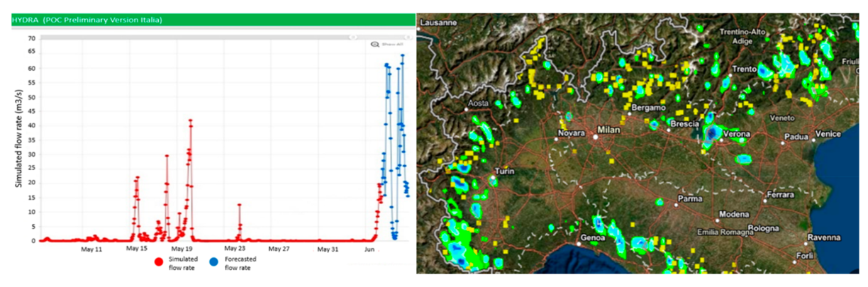The width and height of the screenshot is (868, 287).
Task: Click the magnifier zoom-out icon beside Show All
Action: click(376, 44)
